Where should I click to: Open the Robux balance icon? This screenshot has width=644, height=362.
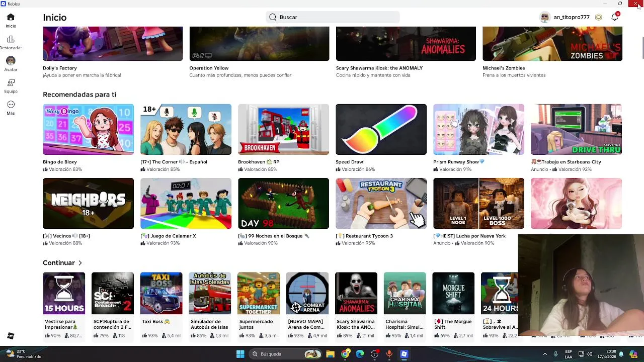[598, 17]
